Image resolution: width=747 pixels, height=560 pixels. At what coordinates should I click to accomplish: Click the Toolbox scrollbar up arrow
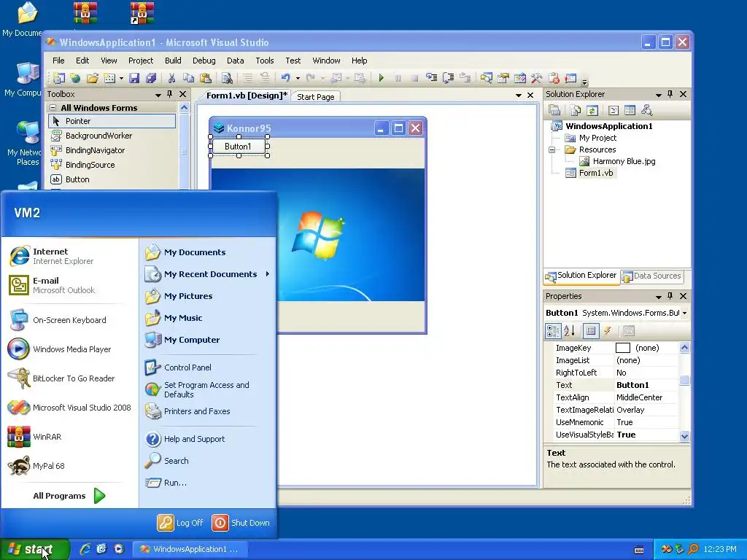(x=184, y=108)
